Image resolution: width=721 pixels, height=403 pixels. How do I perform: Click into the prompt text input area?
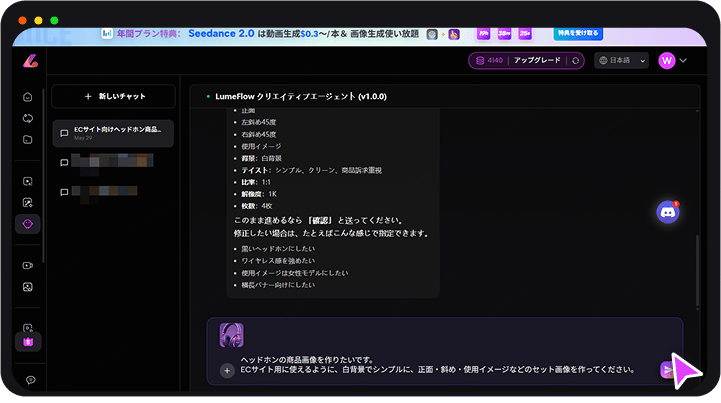pyautogui.click(x=437, y=365)
